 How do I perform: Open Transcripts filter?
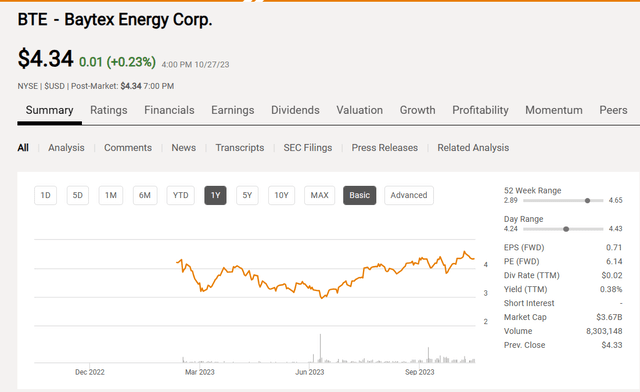240,148
